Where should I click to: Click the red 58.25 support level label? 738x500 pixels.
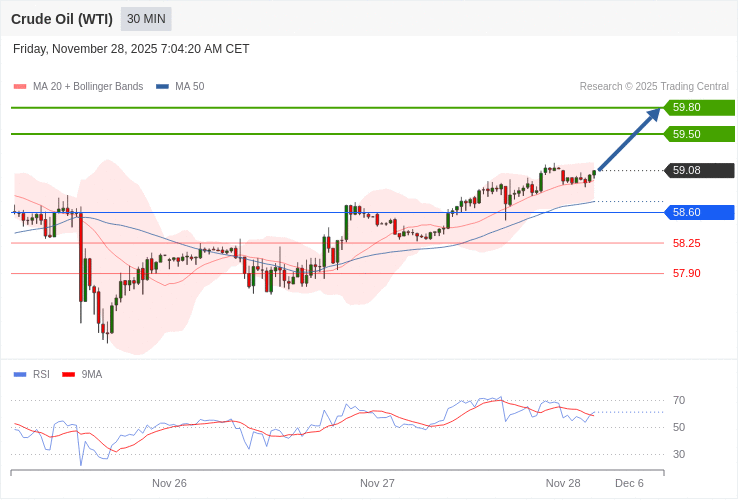pyautogui.click(x=686, y=243)
